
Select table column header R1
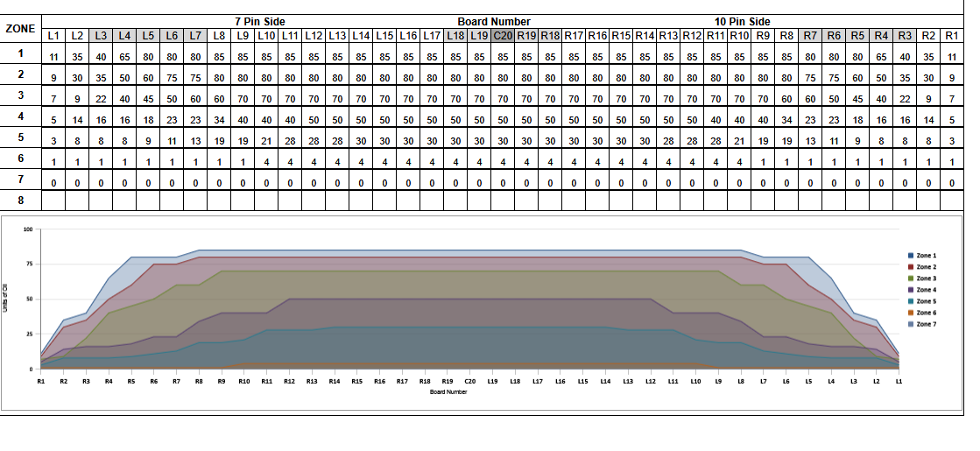952,36
